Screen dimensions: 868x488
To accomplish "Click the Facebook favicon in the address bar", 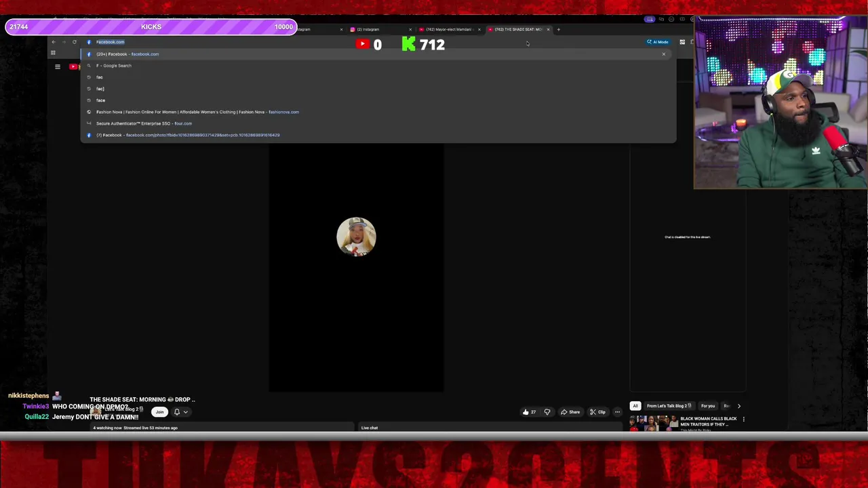I will tap(89, 42).
